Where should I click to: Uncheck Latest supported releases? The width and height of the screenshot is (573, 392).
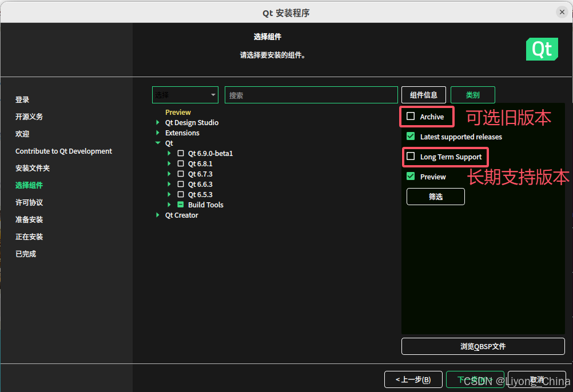point(411,136)
